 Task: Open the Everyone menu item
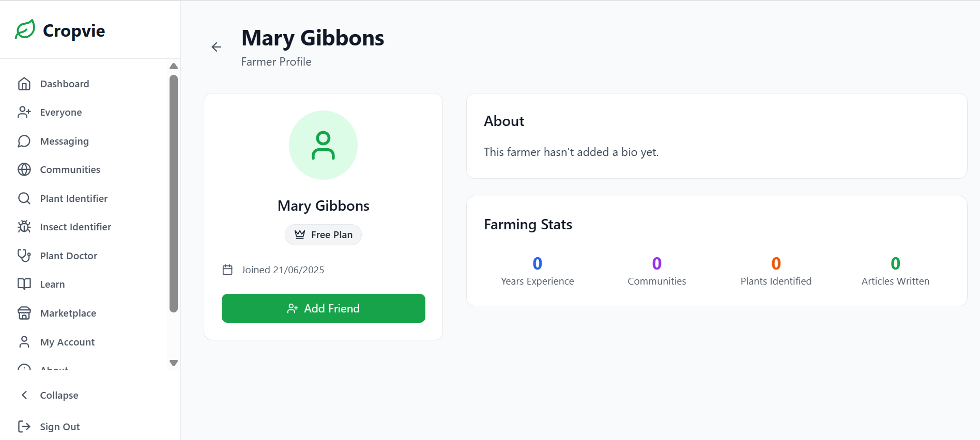click(x=60, y=113)
